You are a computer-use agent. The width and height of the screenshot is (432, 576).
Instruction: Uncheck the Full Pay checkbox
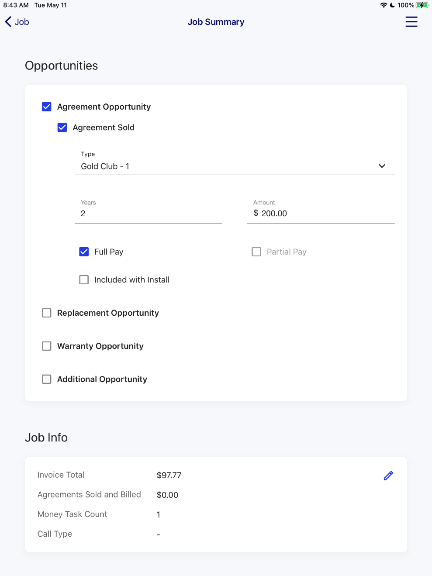(x=84, y=252)
